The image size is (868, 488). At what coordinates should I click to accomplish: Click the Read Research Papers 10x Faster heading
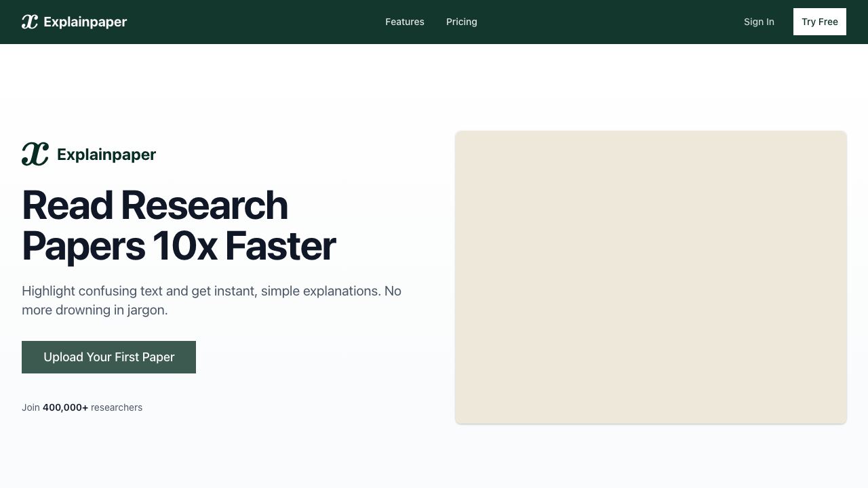(179, 225)
